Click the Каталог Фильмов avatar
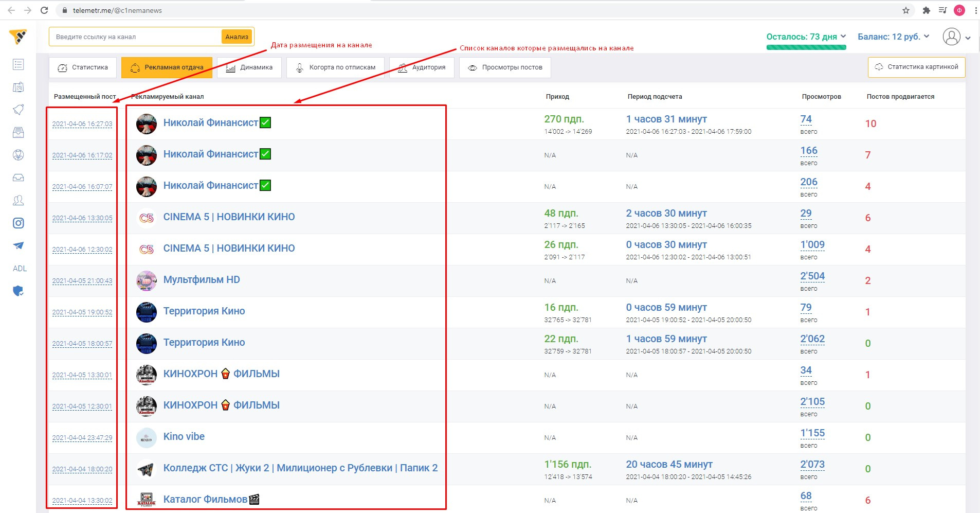 coord(147,500)
